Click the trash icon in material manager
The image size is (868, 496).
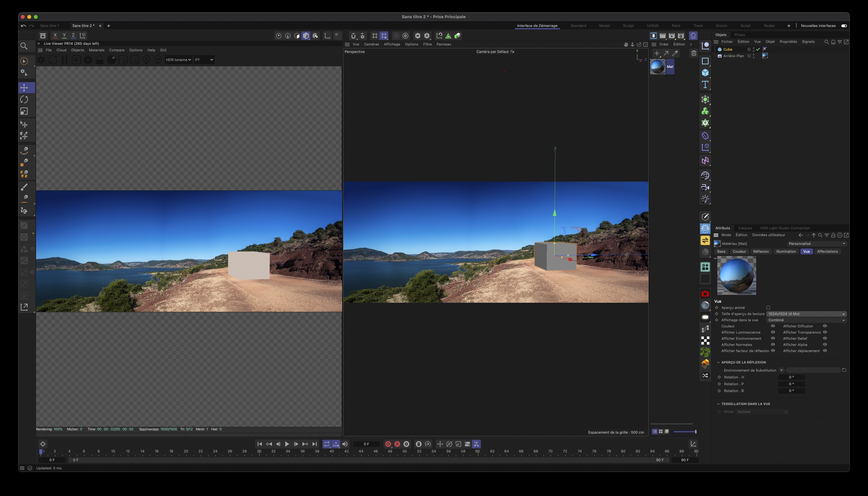[694, 53]
